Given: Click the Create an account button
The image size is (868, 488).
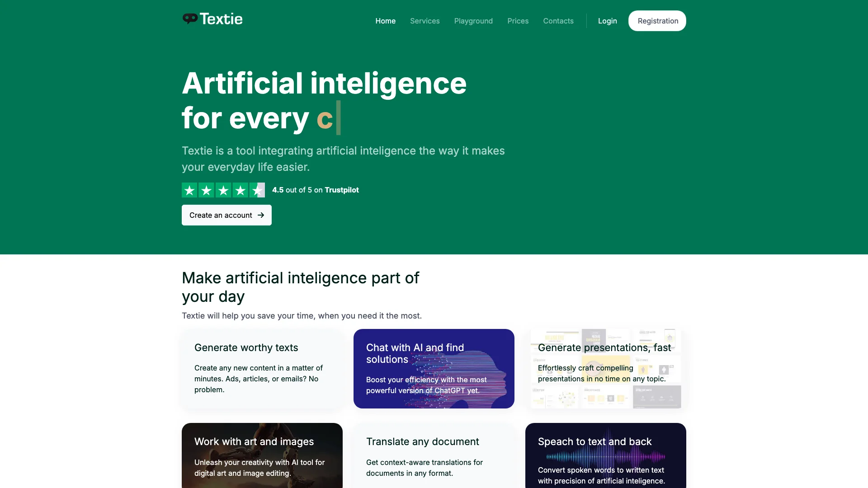Looking at the screenshot, I should point(226,215).
